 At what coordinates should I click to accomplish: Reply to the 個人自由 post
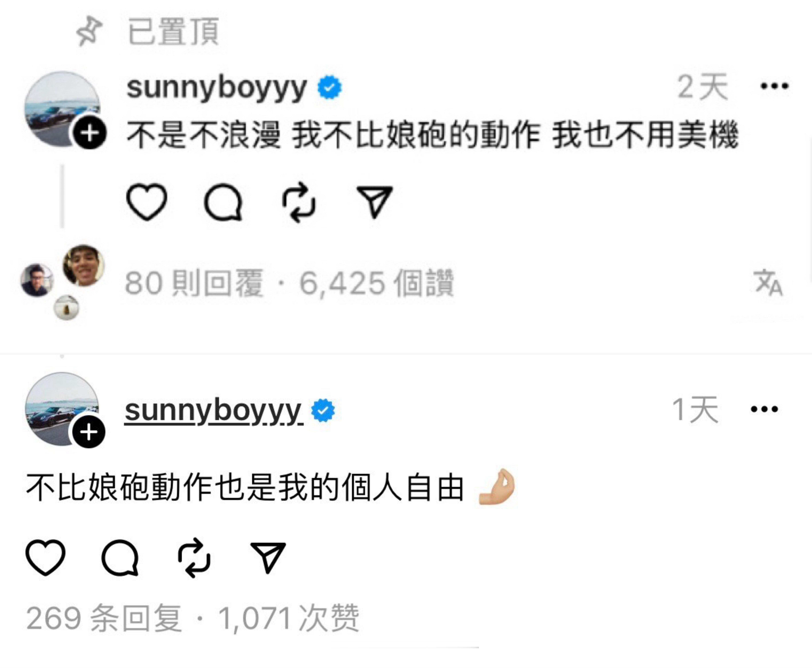tap(120, 557)
